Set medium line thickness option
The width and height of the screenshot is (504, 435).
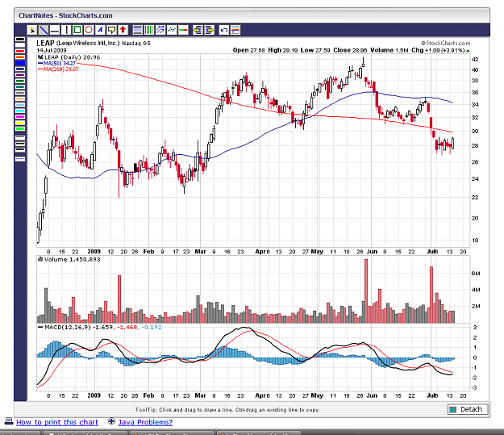(x=20, y=144)
